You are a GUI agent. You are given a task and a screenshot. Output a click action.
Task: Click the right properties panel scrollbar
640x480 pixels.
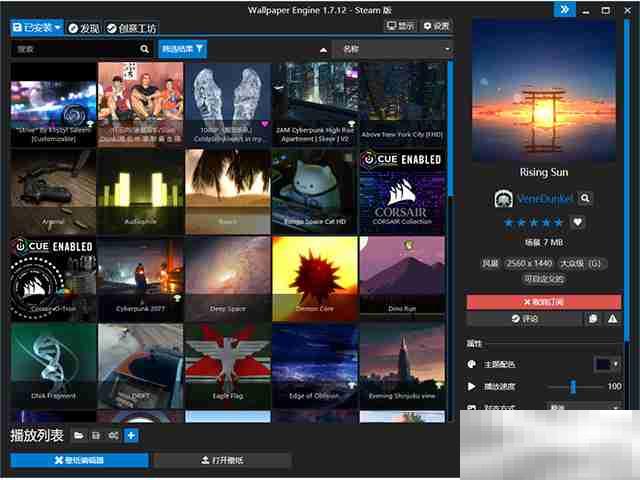click(627, 180)
